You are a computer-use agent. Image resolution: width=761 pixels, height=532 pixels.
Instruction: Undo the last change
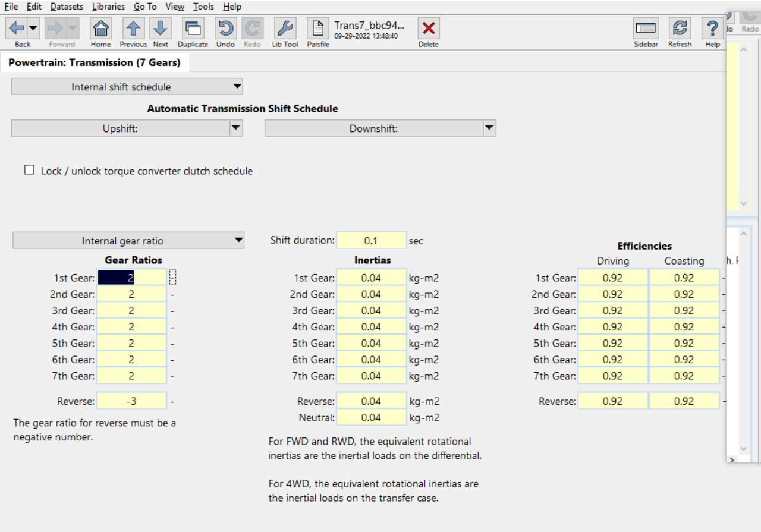click(225, 29)
